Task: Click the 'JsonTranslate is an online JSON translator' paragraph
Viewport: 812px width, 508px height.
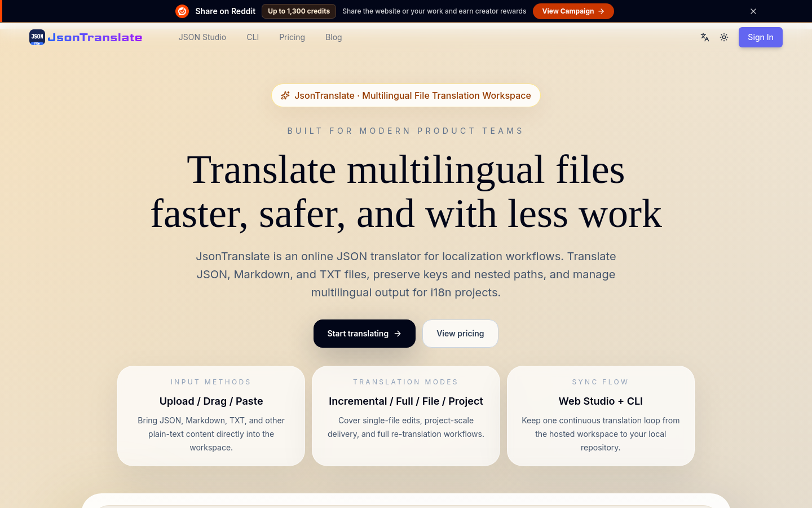Action: point(406,274)
